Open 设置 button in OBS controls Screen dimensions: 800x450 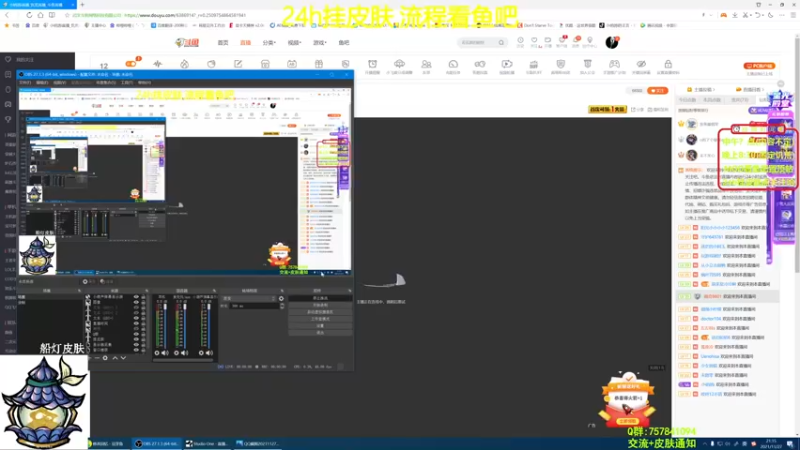320,326
